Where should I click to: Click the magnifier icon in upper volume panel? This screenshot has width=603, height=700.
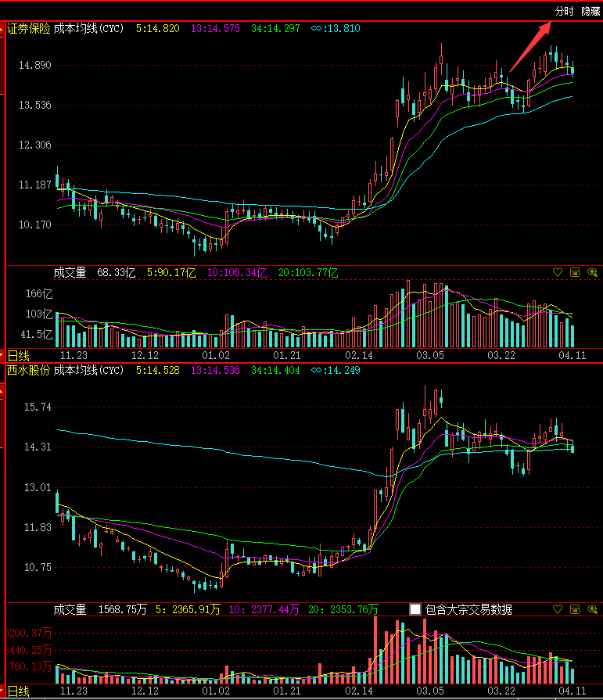592,273
